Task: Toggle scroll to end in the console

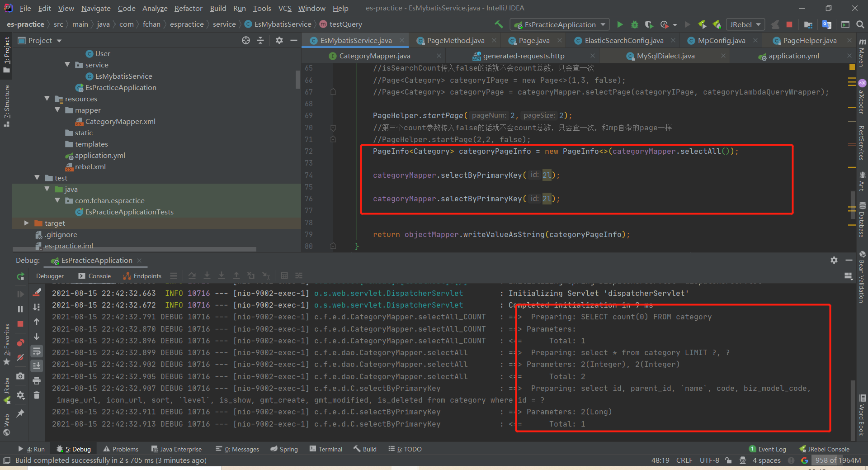Action: 37,366
